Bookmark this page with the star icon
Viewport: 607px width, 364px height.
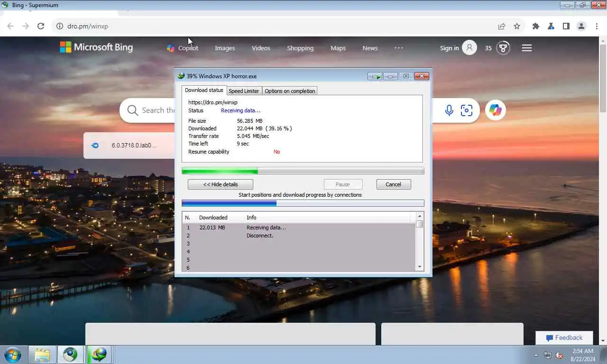[517, 26]
